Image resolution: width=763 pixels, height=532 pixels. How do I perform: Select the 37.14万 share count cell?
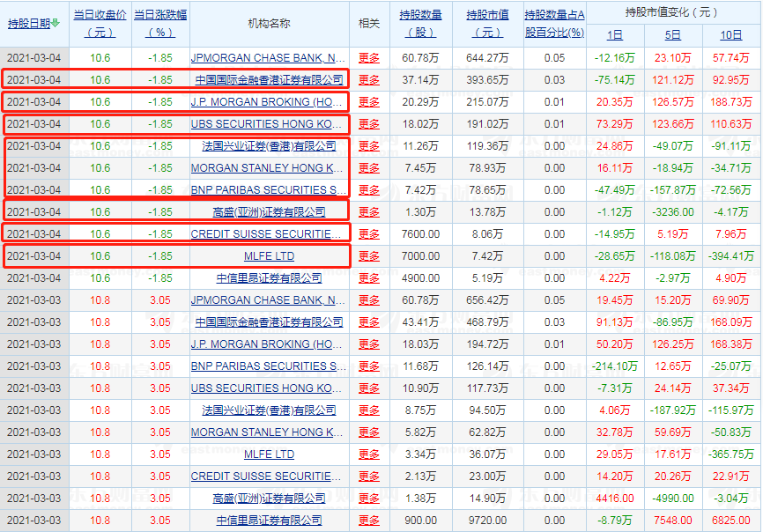(421, 80)
